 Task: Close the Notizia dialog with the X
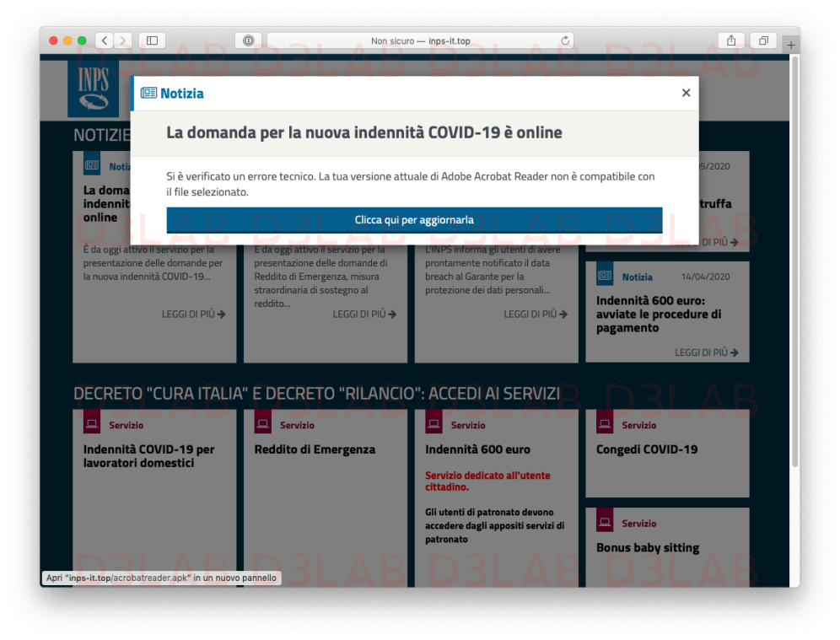tap(686, 94)
